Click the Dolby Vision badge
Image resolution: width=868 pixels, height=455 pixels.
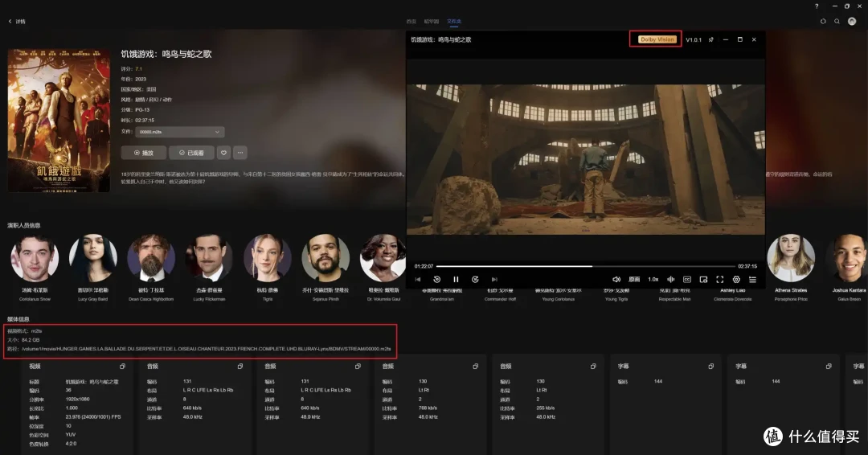(657, 39)
